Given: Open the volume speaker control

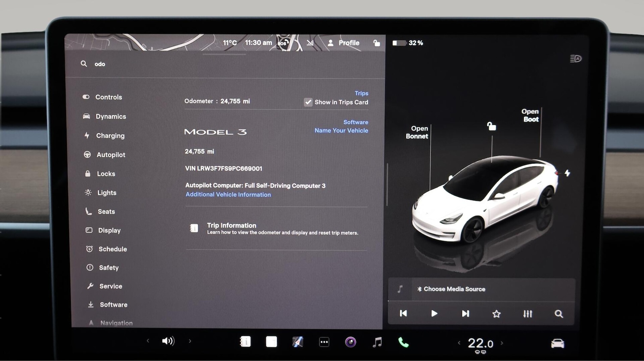Looking at the screenshot, I should pyautogui.click(x=169, y=341).
